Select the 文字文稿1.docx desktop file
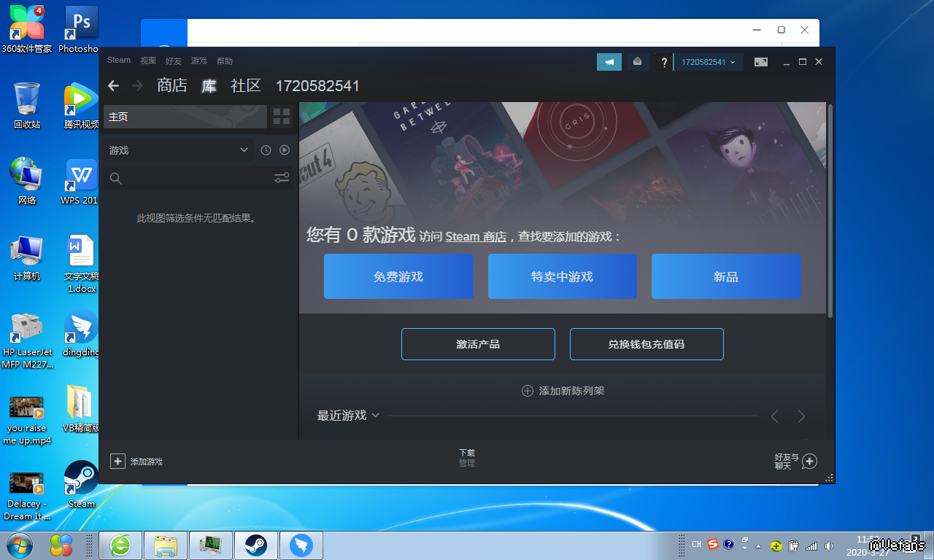 (x=81, y=263)
